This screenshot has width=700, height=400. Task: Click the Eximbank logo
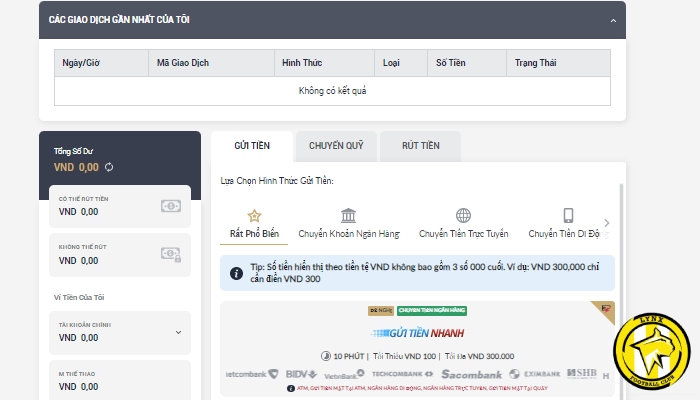tap(535, 374)
